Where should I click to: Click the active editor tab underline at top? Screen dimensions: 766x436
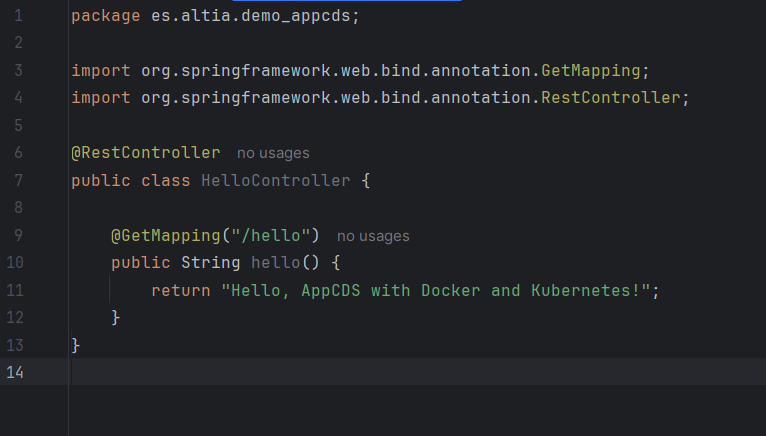(346, 1)
